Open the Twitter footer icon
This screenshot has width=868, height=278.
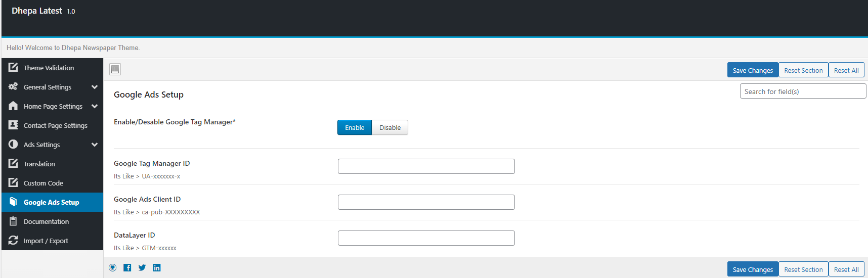tap(142, 268)
